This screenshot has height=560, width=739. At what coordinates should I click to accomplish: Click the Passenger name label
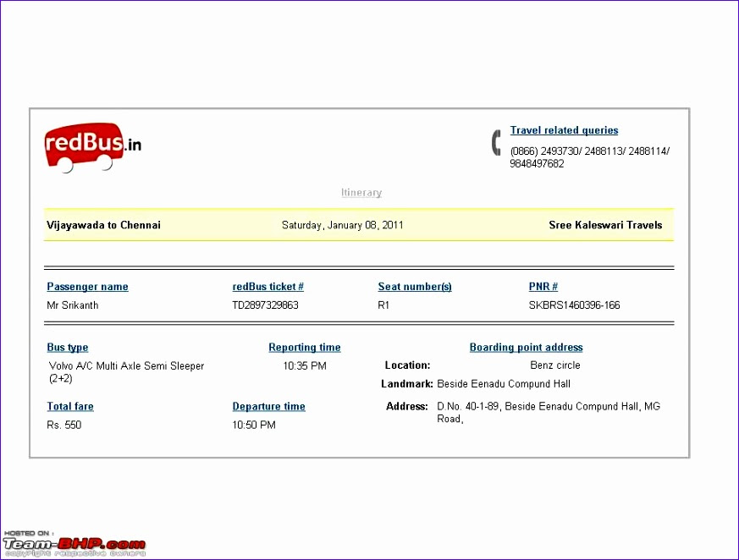point(88,287)
